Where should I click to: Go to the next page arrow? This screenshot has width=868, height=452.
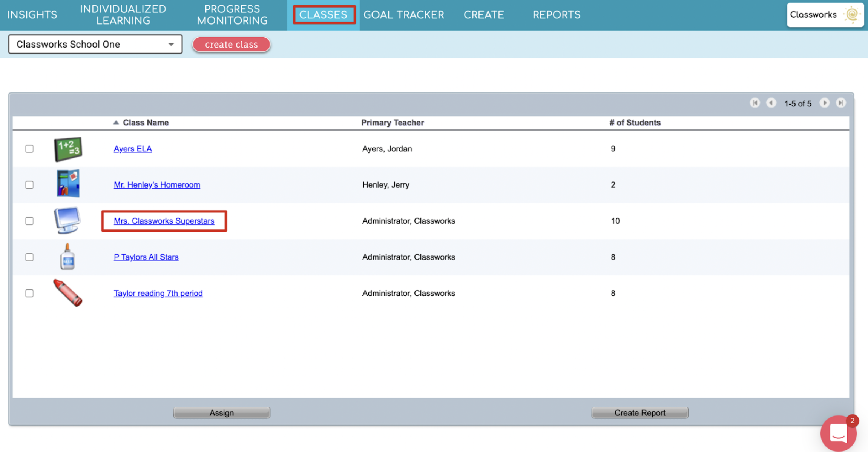[x=824, y=103]
